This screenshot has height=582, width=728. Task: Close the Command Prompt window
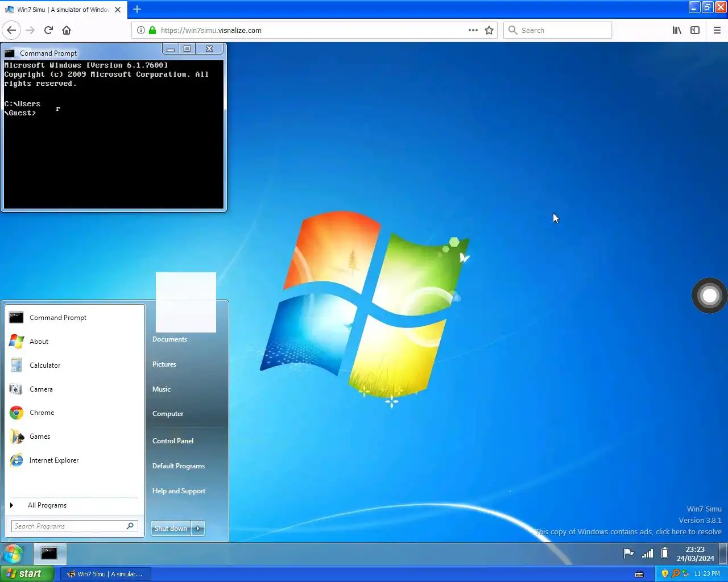209,49
